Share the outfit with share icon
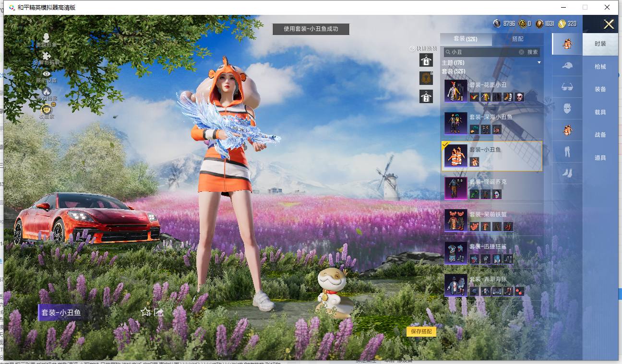This screenshot has width=622, height=364. 159,312
